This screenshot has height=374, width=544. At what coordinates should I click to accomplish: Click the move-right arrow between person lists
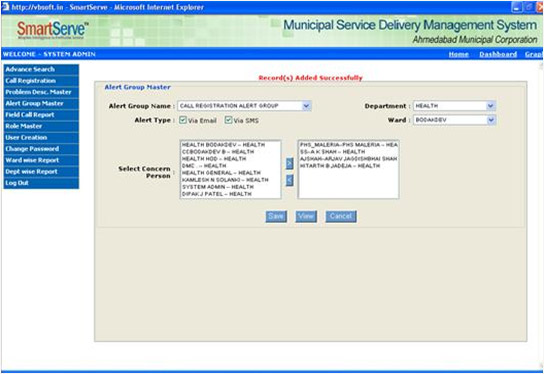289,163
